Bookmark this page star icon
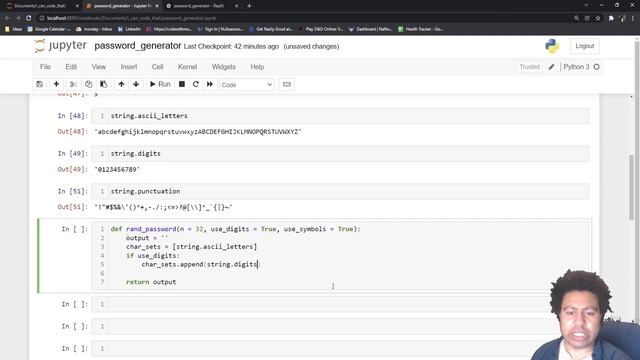Image resolution: width=640 pixels, height=360 pixels. (598, 18)
